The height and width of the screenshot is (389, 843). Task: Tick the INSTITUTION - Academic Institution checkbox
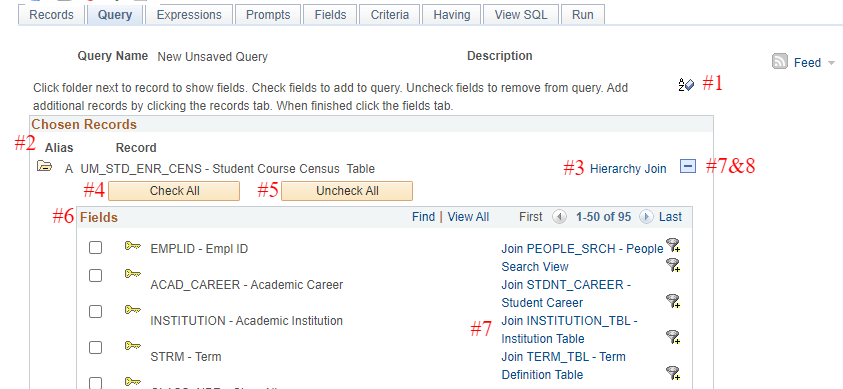(95, 312)
